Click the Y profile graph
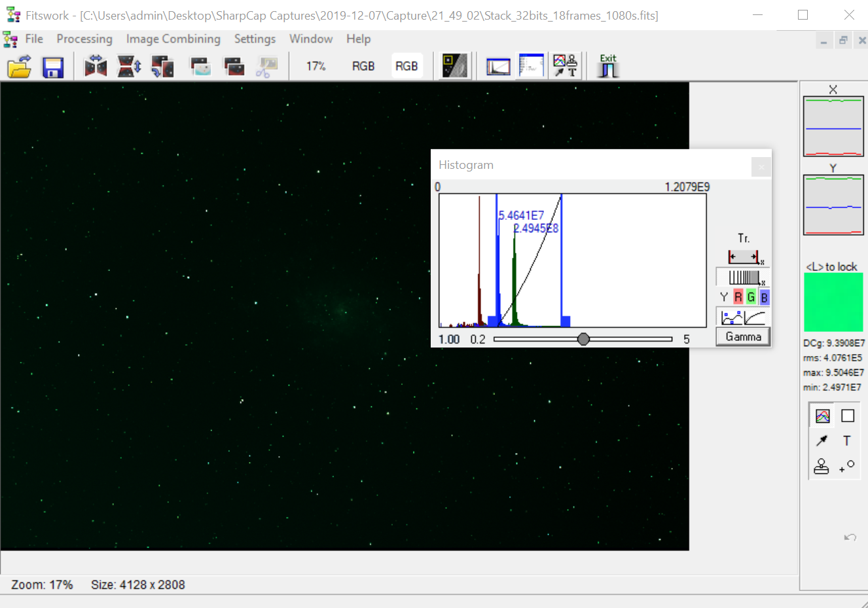Image resolution: width=868 pixels, height=608 pixels. pyautogui.click(x=833, y=205)
